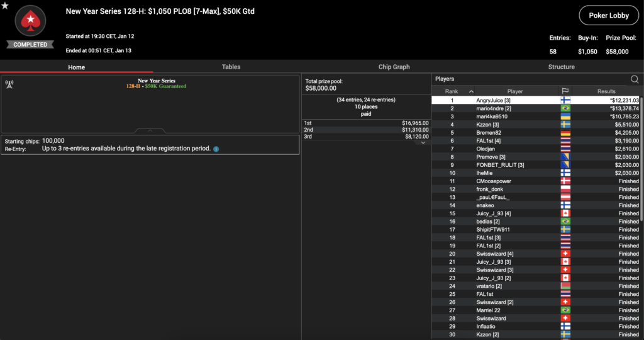Screen dimensions: 644x340
Task: Sort the list by Results column header
Action: click(606, 92)
